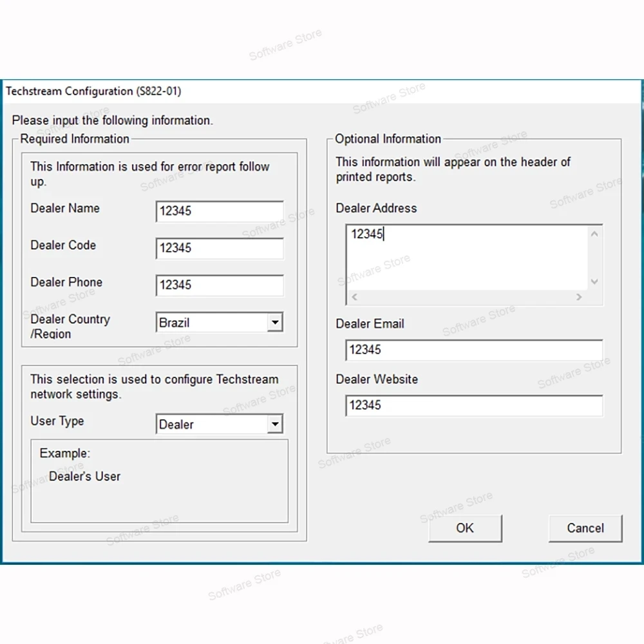Image resolution: width=644 pixels, height=644 pixels.
Task: Click the Example Dealer's User box
Action: point(159,481)
